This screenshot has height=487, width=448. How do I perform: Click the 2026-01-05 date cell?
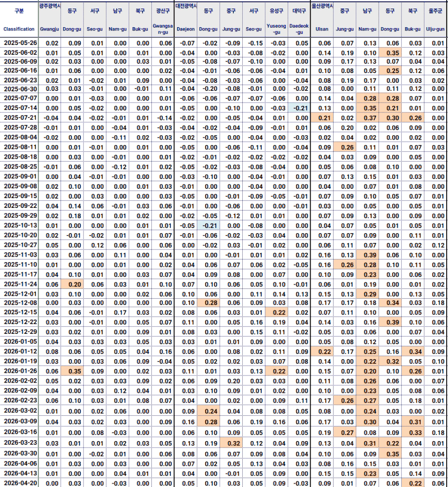click(x=20, y=342)
